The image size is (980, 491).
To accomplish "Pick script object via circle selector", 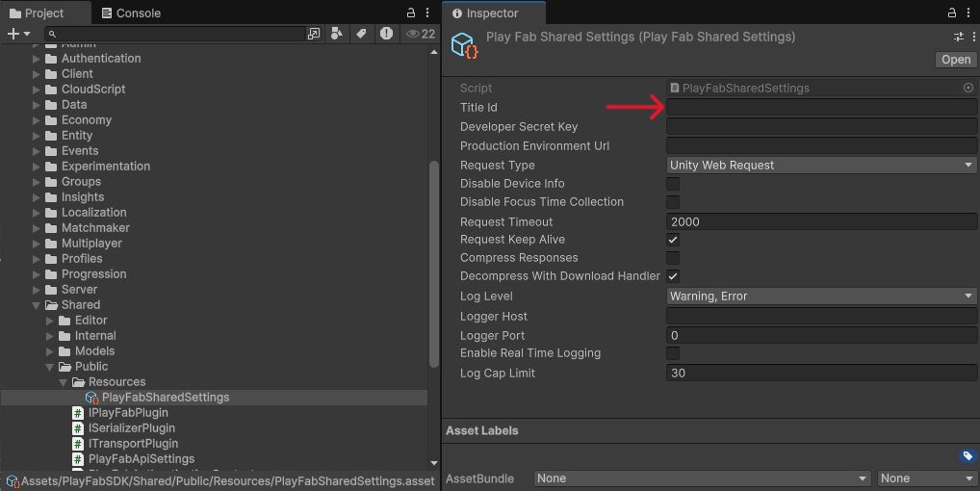I will click(968, 88).
